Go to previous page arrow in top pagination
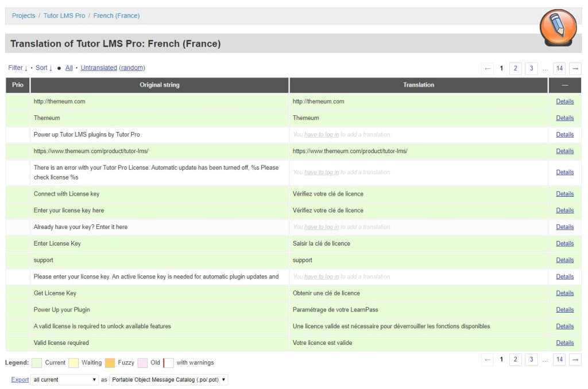The width and height of the screenshot is (588, 389). [x=487, y=69]
